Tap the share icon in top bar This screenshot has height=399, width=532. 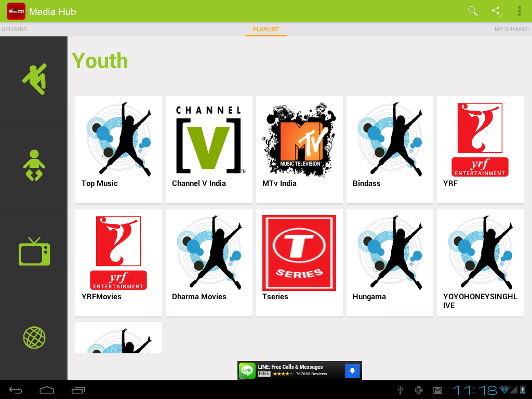[x=496, y=11]
